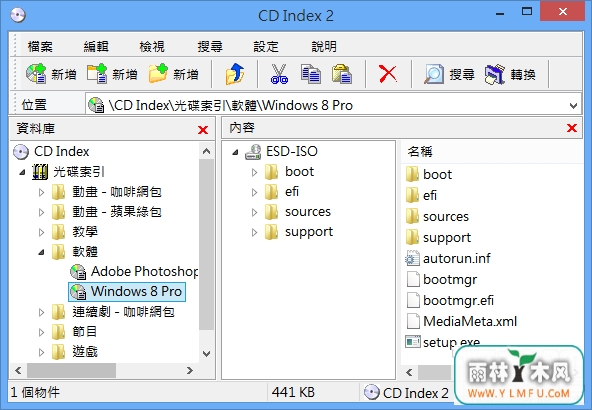592x410 pixels.
Task: Expand the 動畫 - 蘋果綠包 folder
Action: 42,213
